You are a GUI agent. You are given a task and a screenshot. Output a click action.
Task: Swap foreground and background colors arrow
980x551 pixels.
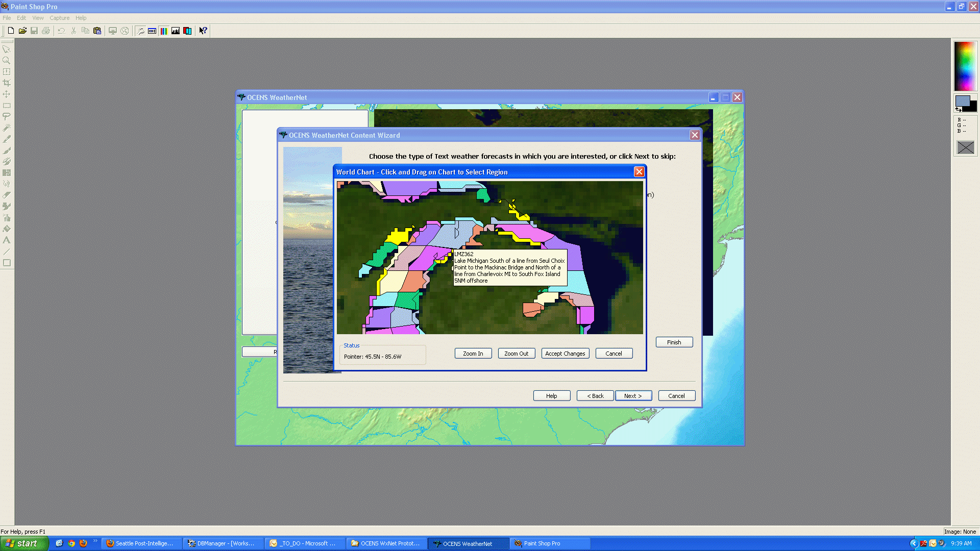[958, 109]
